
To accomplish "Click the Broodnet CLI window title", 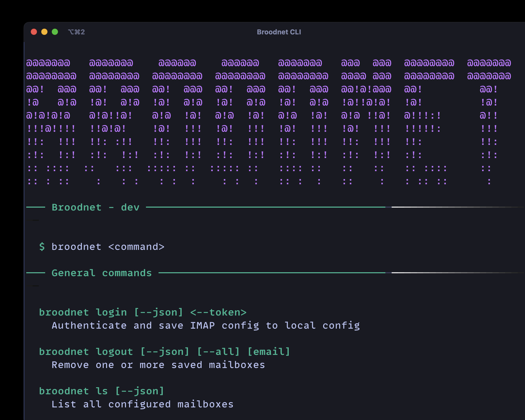I will (x=279, y=32).
